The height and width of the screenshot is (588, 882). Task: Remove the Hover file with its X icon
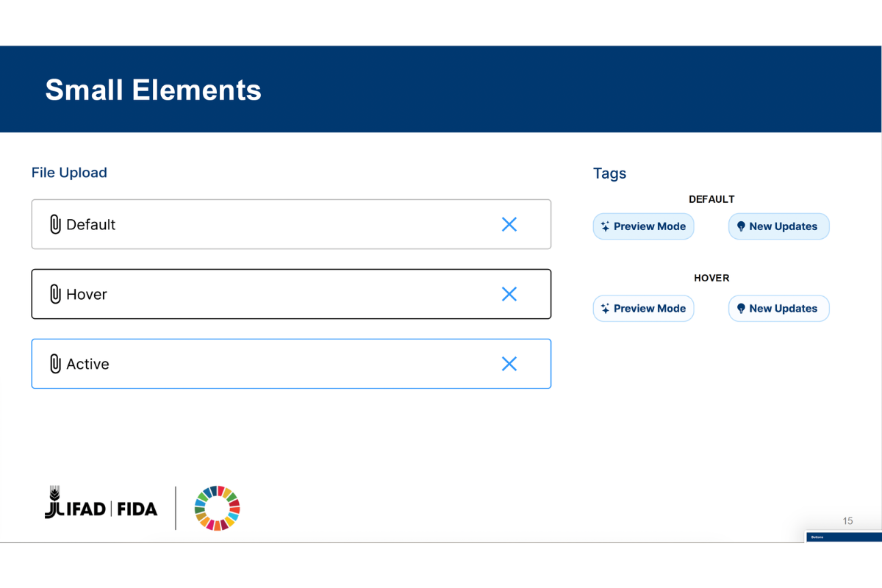(x=509, y=294)
